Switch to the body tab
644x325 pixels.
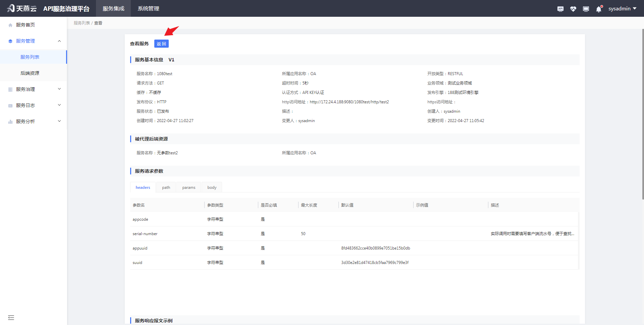212,187
